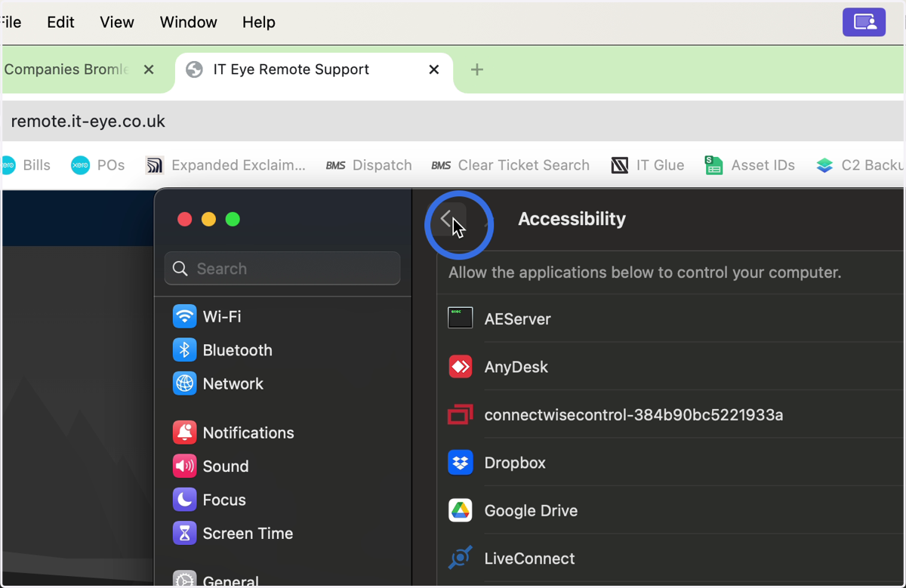Viewport: 906px width, 588px height.
Task: Click the purple screen sharing icon
Action: click(864, 22)
